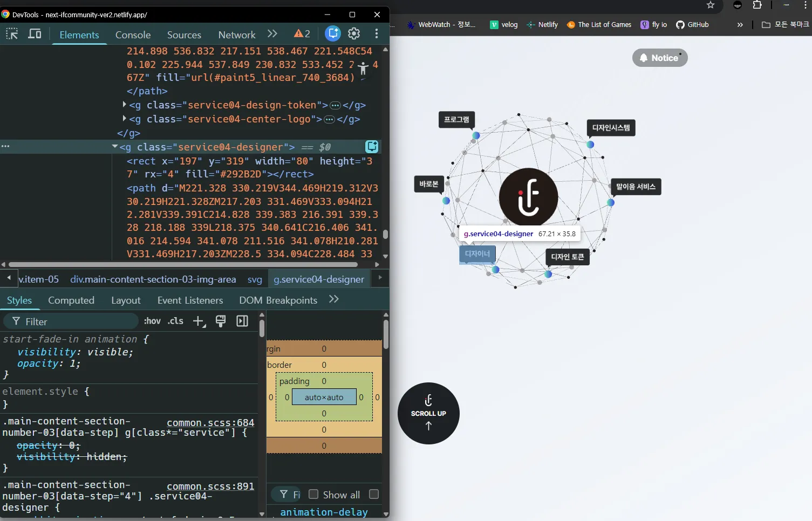Expand the service04-design-token g node
The height and width of the screenshot is (521, 812).
[125, 105]
